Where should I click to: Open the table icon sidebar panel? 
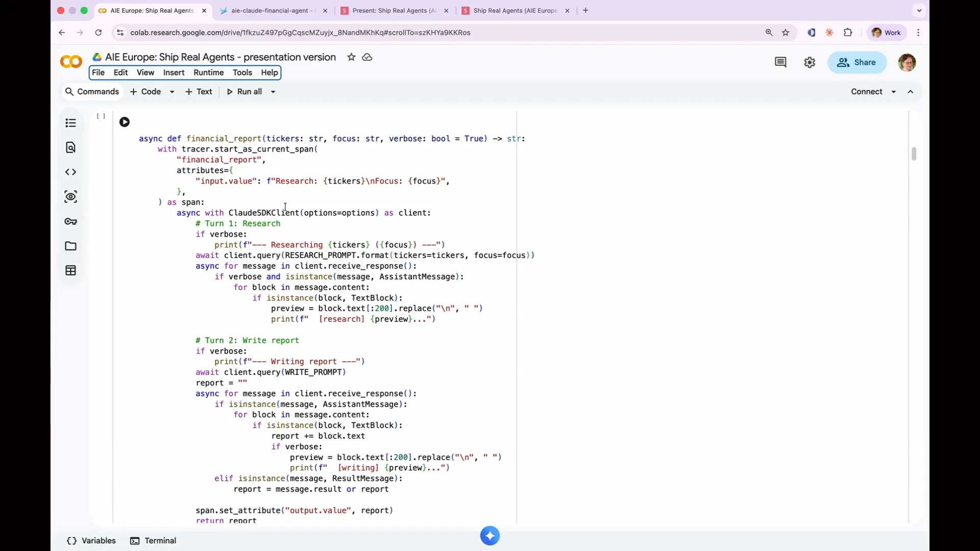coord(71,270)
